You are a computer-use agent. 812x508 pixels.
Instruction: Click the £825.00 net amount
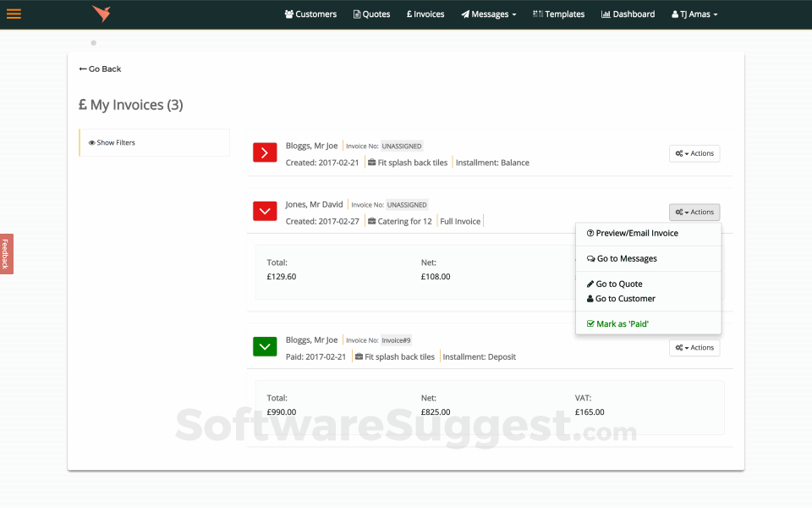point(436,412)
